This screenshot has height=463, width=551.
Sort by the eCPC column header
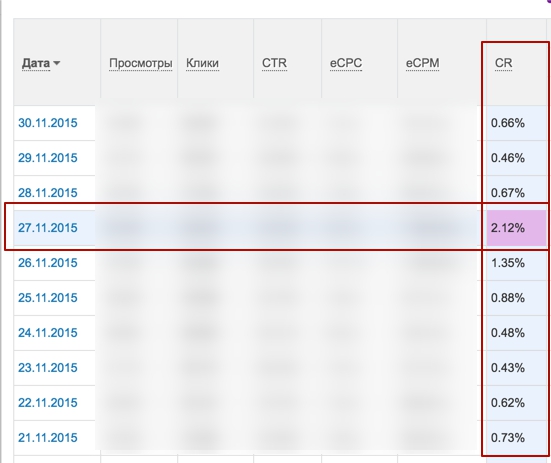click(346, 63)
